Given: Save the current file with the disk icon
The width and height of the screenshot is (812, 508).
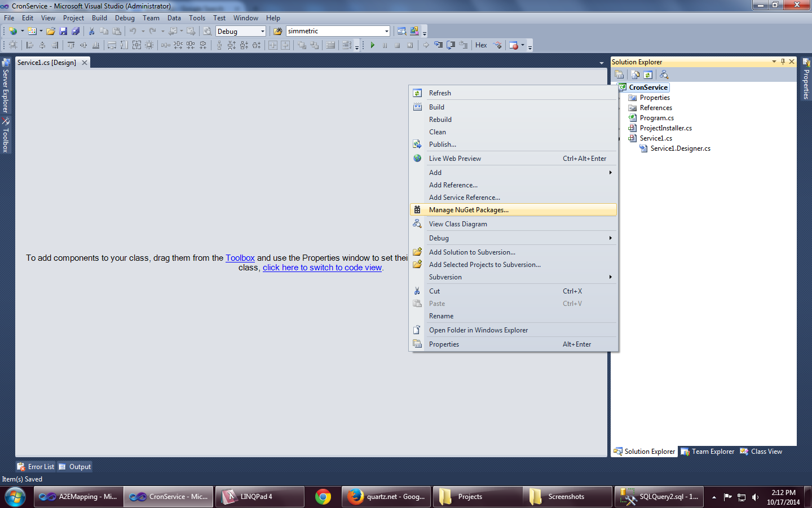Looking at the screenshot, I should 63,31.
